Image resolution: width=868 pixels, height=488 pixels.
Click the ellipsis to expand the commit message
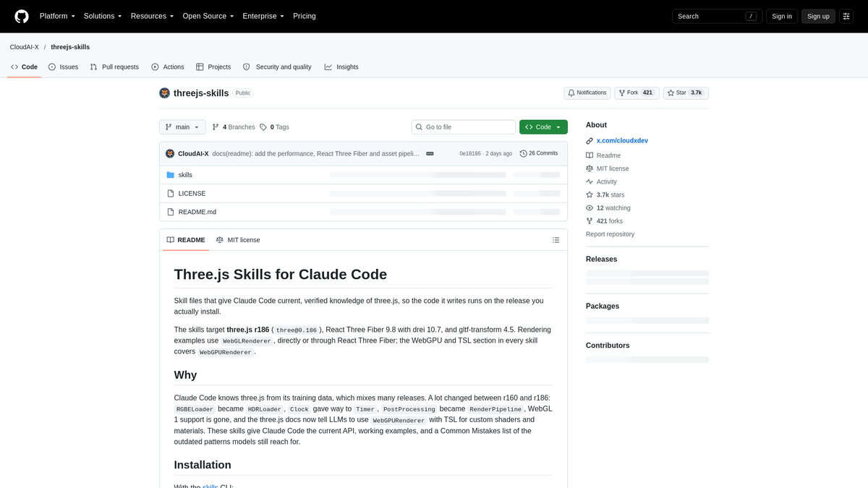coord(430,153)
